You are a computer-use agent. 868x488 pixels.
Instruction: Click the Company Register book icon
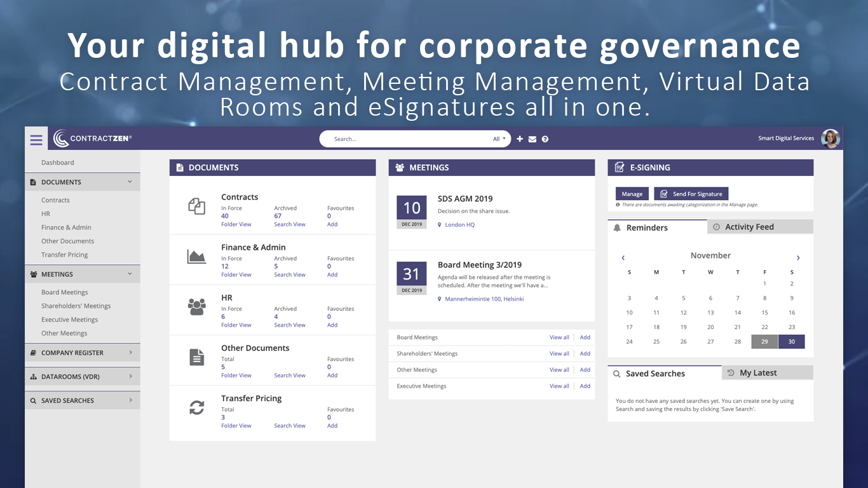[34, 353]
